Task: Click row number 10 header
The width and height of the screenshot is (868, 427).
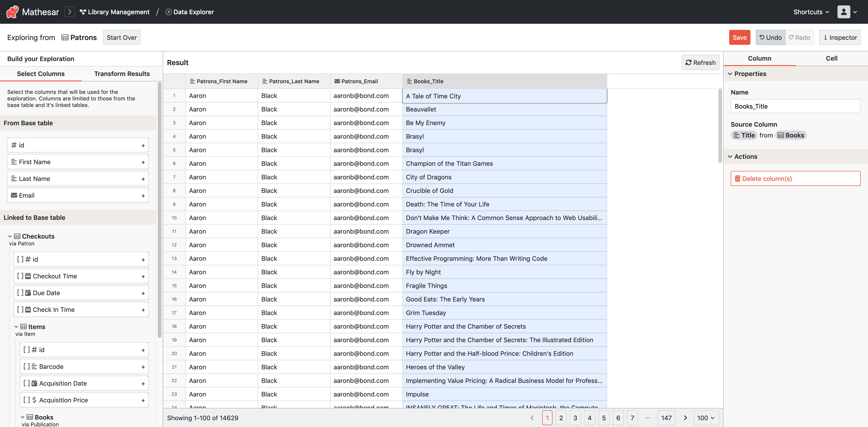Action: click(x=174, y=218)
